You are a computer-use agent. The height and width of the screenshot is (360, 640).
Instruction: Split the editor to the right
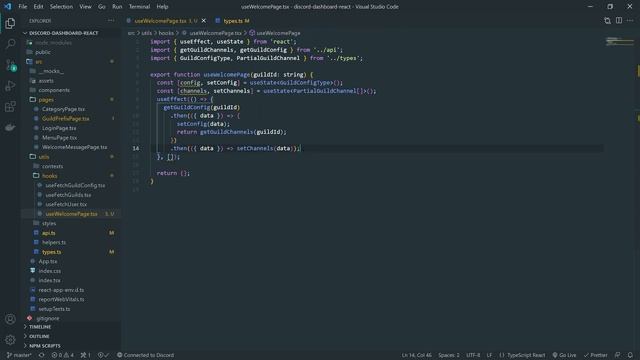pyautogui.click(x=619, y=20)
